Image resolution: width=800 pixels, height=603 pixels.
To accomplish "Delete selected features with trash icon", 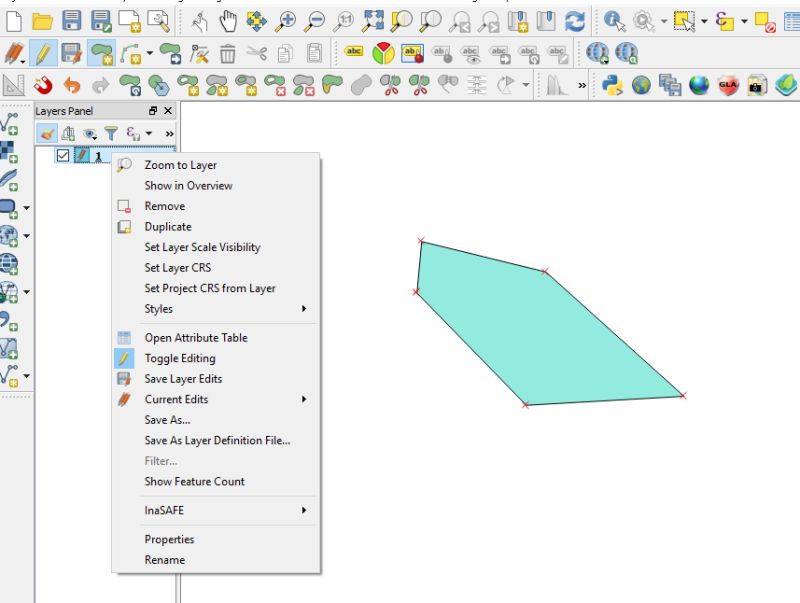I will [x=228, y=54].
